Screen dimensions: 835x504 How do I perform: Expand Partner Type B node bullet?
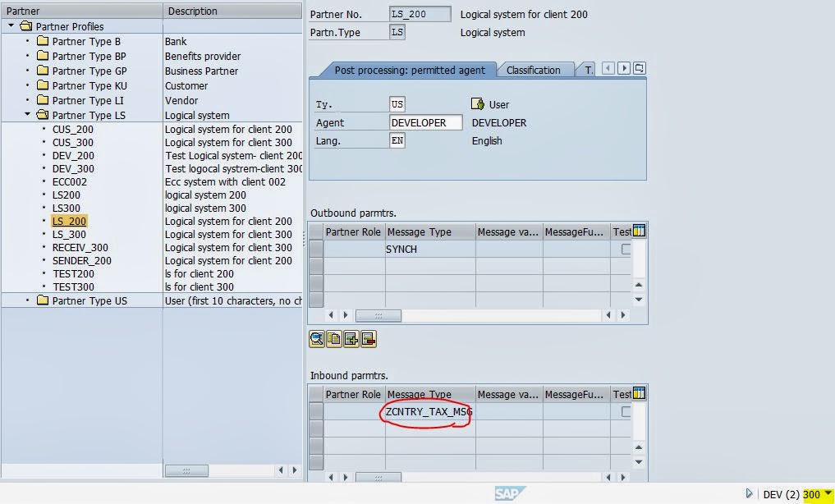click(x=28, y=41)
